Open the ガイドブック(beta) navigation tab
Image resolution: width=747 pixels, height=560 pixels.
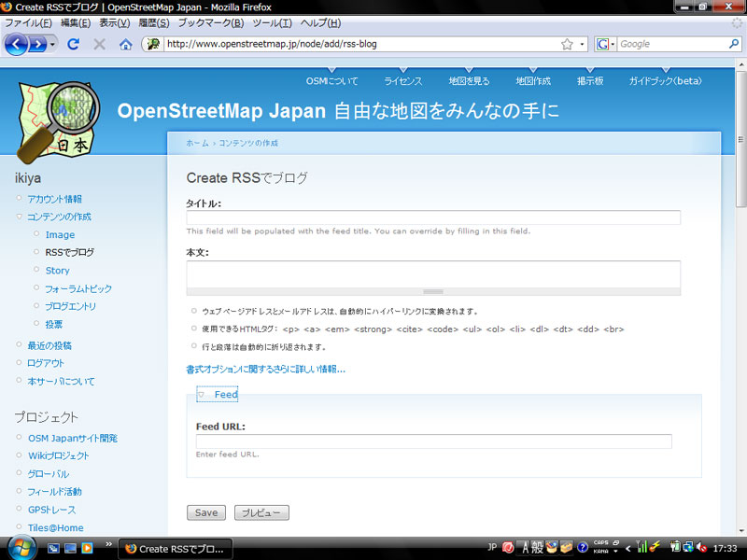click(665, 81)
